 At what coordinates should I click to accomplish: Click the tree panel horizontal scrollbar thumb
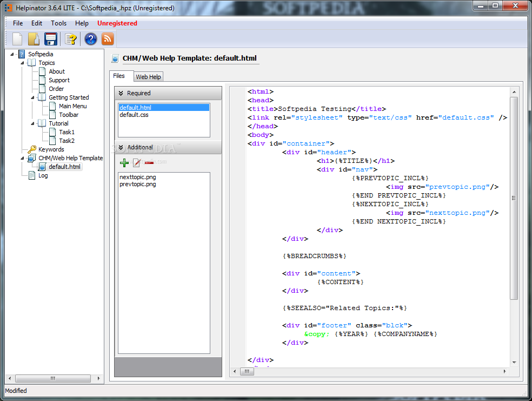[53, 378]
